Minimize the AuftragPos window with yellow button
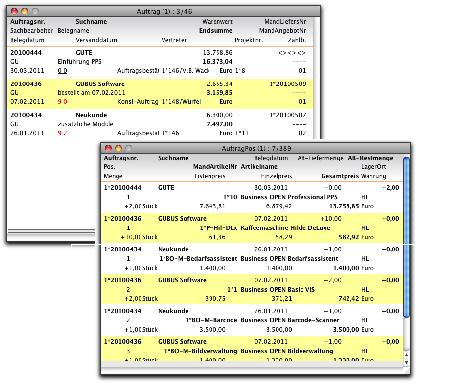This screenshot has width=454, height=386. point(119,148)
